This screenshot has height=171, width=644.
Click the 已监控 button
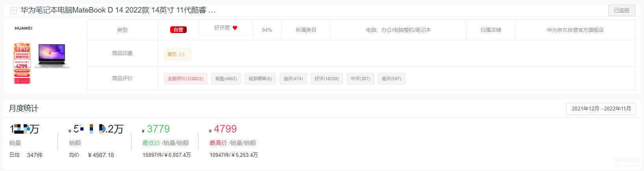[x=622, y=10]
